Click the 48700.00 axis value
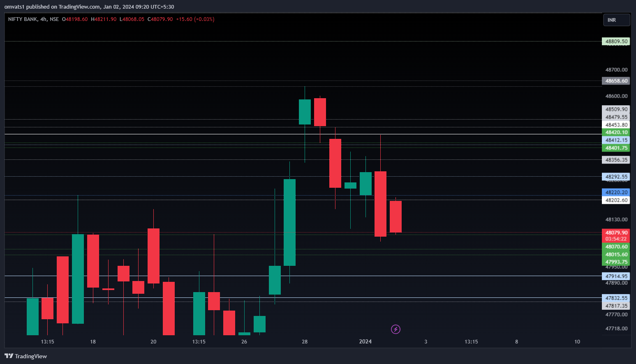Screen dimensions: 636x364 click(616, 70)
